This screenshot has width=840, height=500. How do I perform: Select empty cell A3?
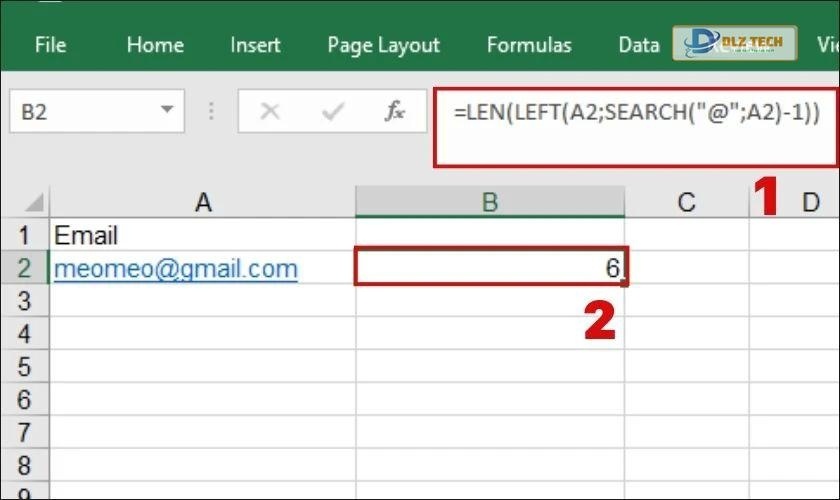[202, 301]
